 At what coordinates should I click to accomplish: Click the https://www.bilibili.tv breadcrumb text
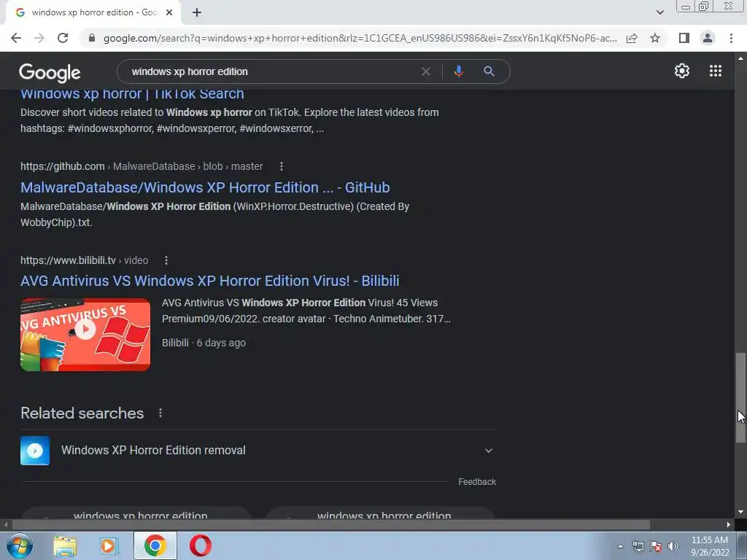[x=68, y=260]
